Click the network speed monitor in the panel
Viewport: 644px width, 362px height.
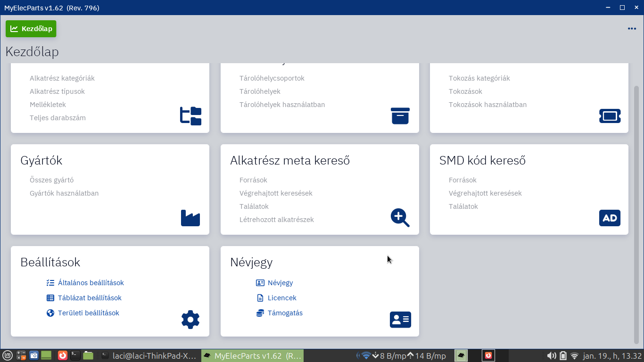coord(401,356)
